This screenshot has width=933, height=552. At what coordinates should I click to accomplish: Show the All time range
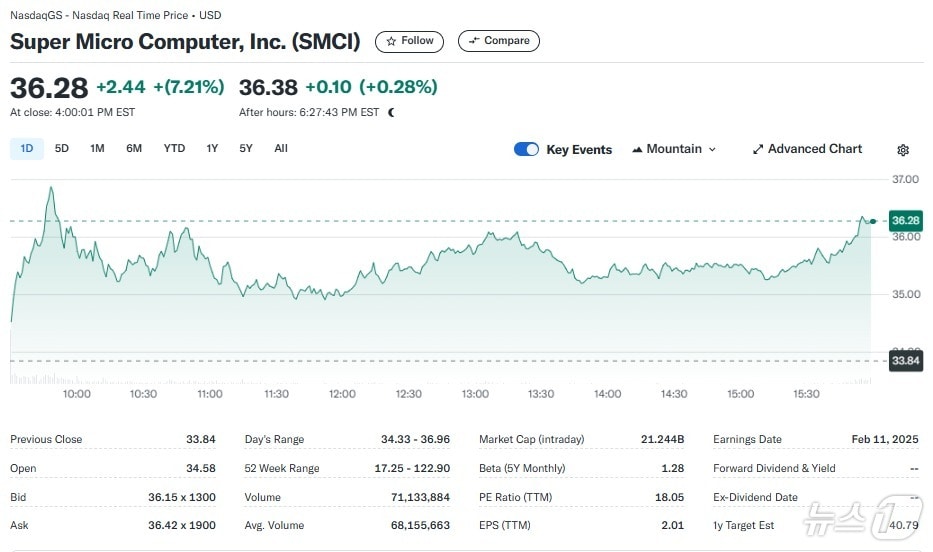coord(281,148)
